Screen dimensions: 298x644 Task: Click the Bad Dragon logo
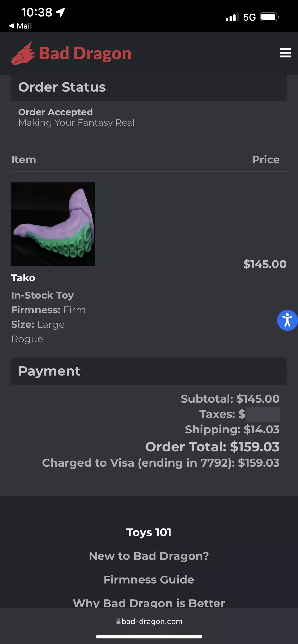coord(71,53)
